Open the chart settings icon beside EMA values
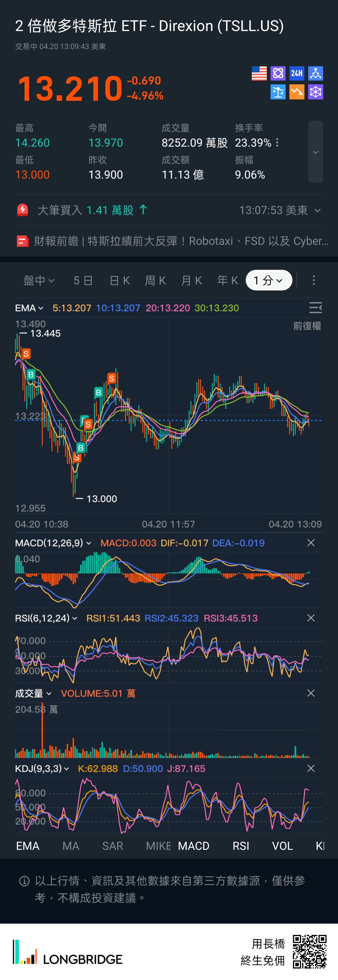 pyautogui.click(x=315, y=307)
